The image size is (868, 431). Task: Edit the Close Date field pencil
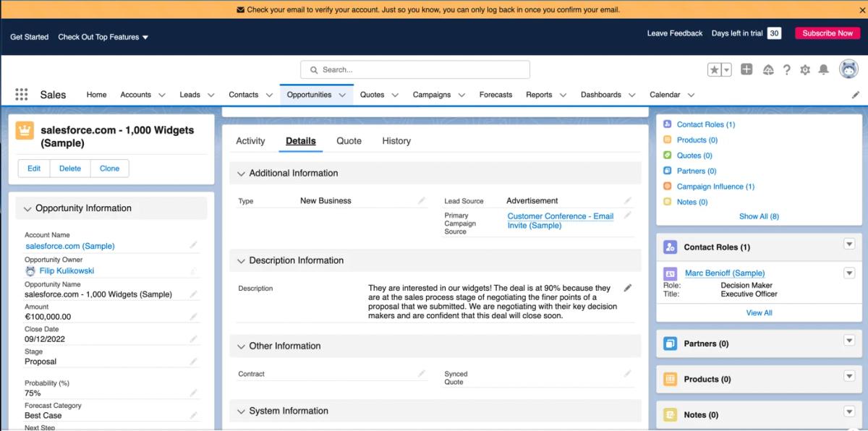193,338
